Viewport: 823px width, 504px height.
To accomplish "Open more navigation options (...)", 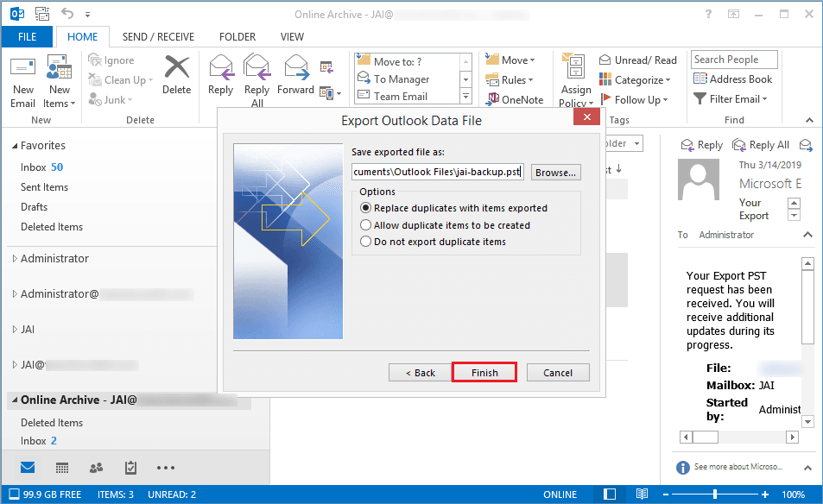I will tap(165, 468).
